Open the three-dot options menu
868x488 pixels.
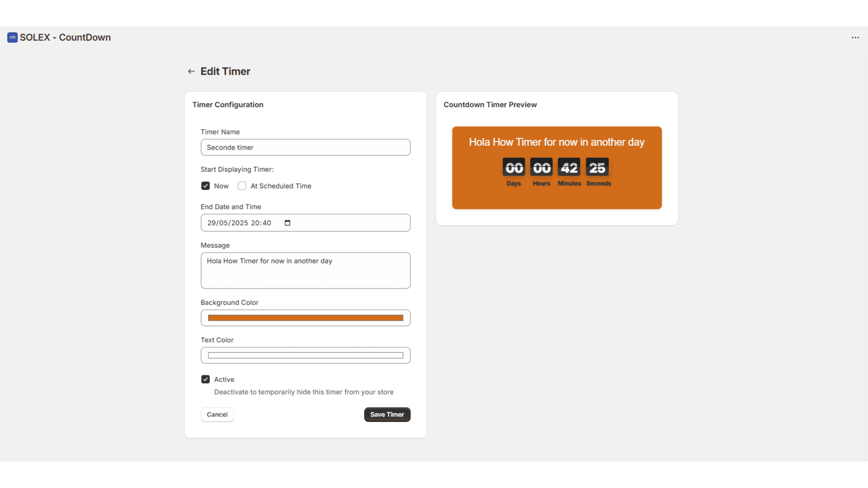855,37
